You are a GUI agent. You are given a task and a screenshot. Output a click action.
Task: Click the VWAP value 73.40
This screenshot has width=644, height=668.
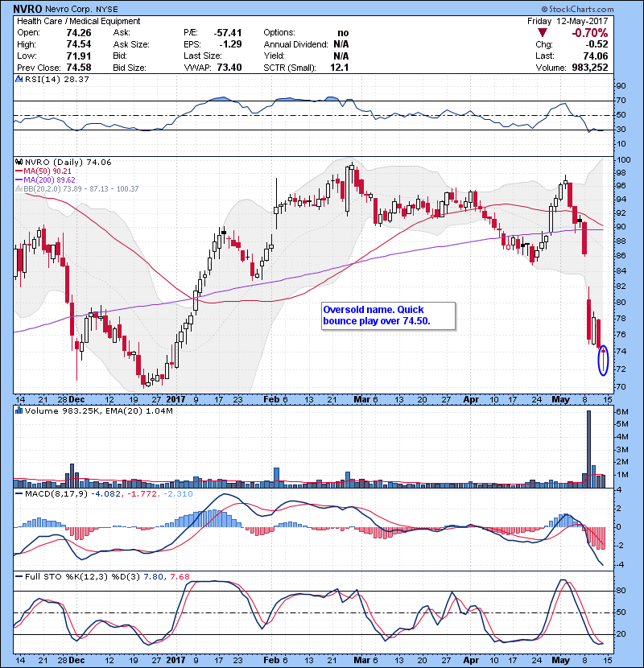click(x=229, y=68)
